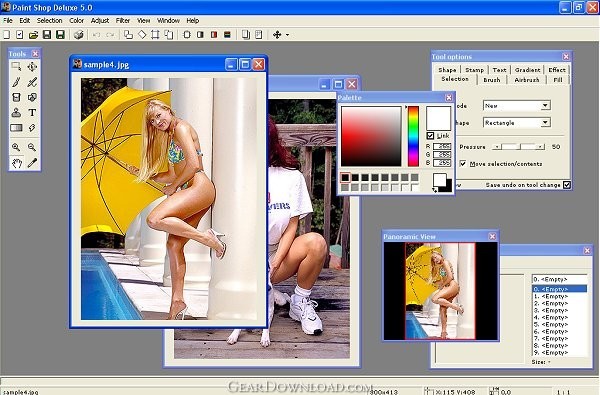Toggle the Link checkbox in Palette
The image size is (600, 395).
430,136
